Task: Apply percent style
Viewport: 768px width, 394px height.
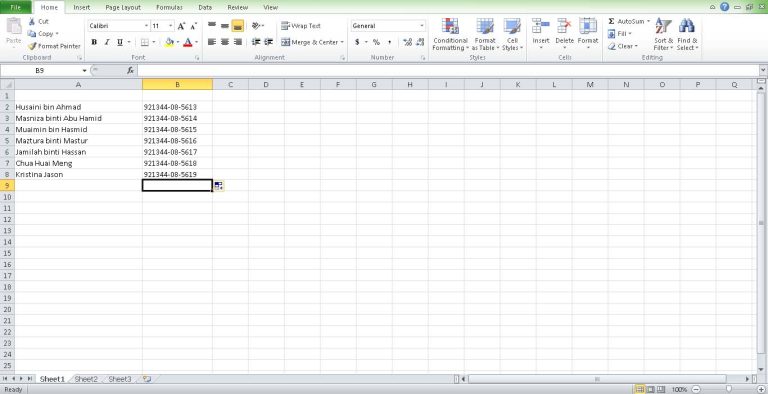Action: (376, 42)
